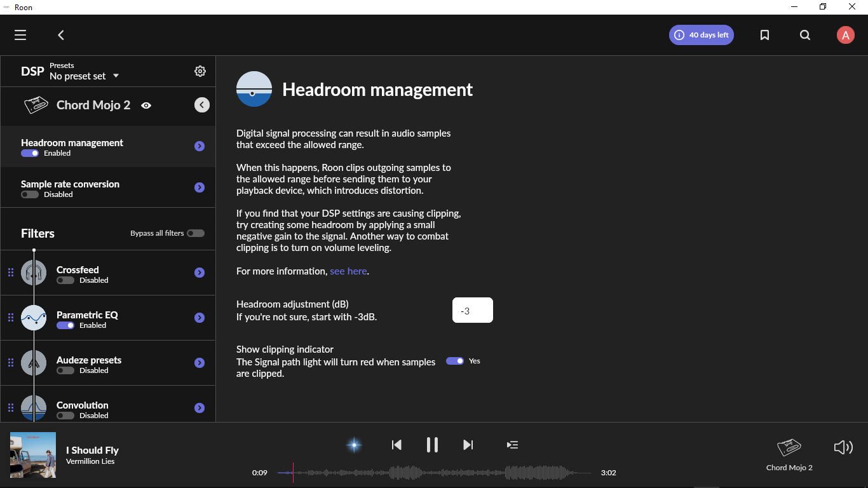Viewport: 868px width, 488px height.
Task: Select Headroom management in DSP list
Action: click(108, 147)
